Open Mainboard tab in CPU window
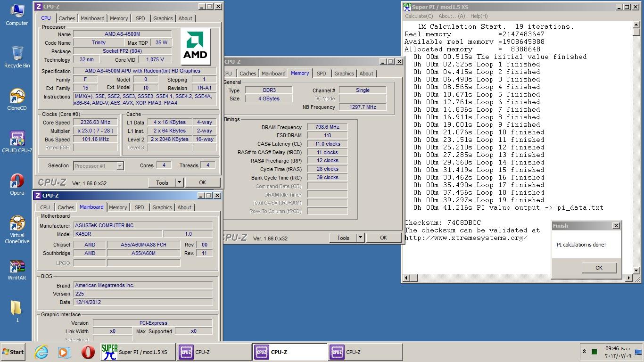Viewport: 644px width, 362px height. click(x=92, y=18)
